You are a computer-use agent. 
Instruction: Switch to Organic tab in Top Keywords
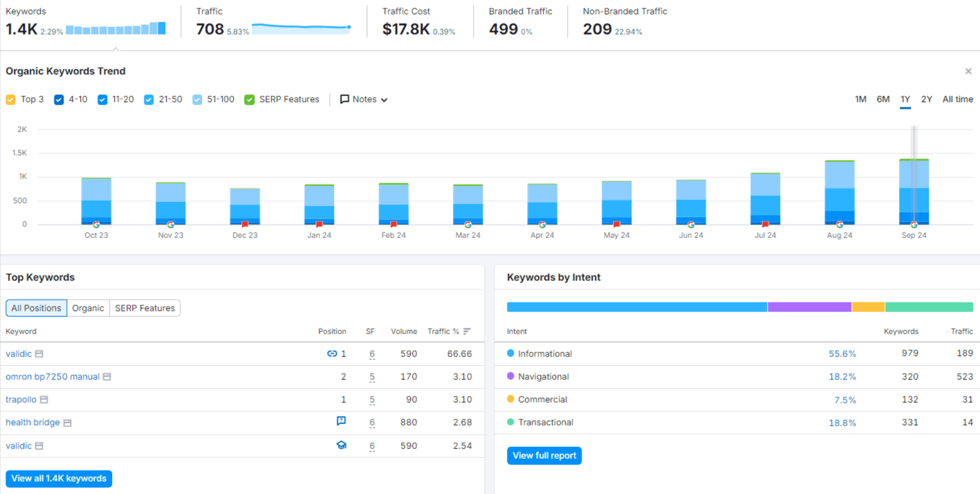(89, 308)
